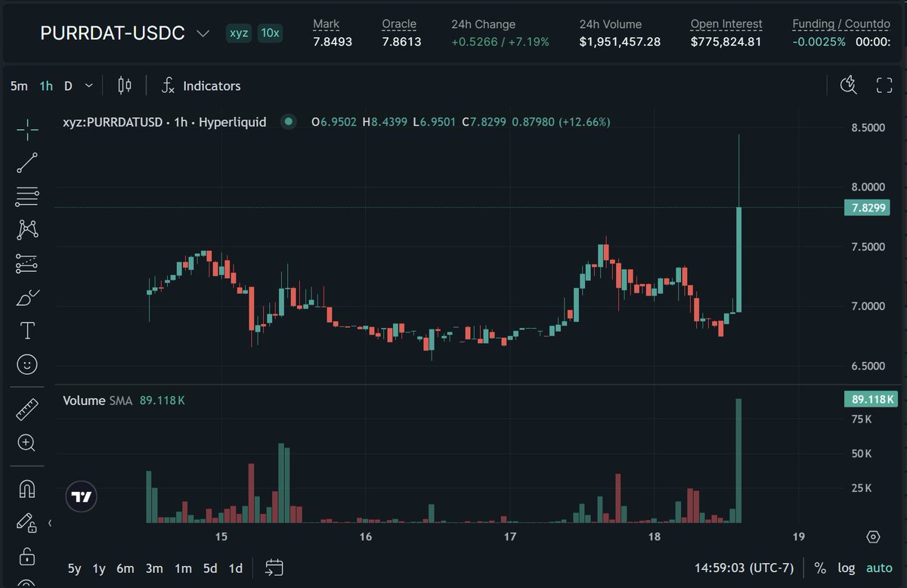Open timezone menu at 14:59:03 (UTC-7)
Screen dimensions: 907x588
coord(744,568)
